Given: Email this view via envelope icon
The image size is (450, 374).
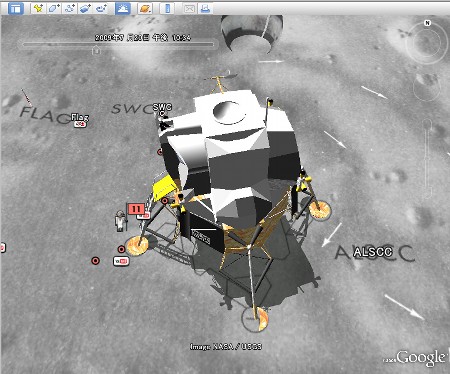Looking at the screenshot, I should click(x=189, y=8).
